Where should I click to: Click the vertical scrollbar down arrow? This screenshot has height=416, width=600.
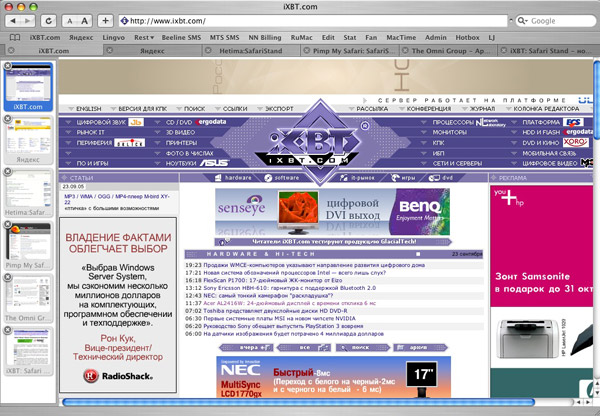(x=597, y=392)
